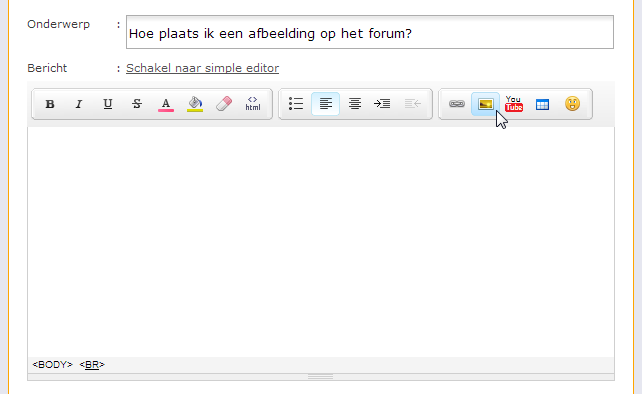This screenshot has height=394, width=642.
Task: Underline the selected text
Action: click(108, 104)
